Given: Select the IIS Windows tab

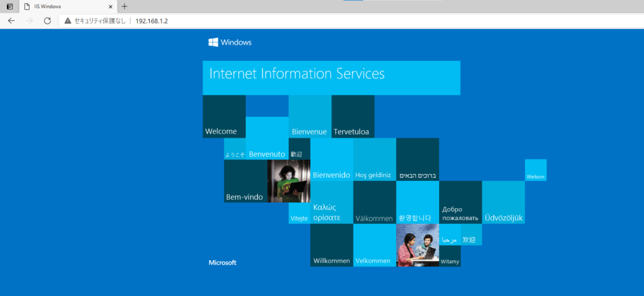Looking at the screenshot, I should click(68, 6).
